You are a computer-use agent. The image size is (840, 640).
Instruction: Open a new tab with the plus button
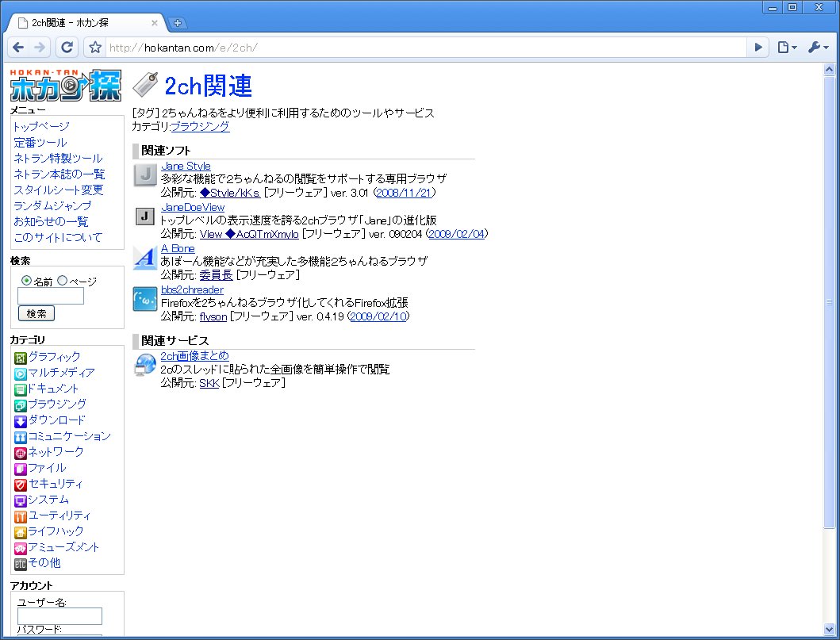tap(178, 23)
